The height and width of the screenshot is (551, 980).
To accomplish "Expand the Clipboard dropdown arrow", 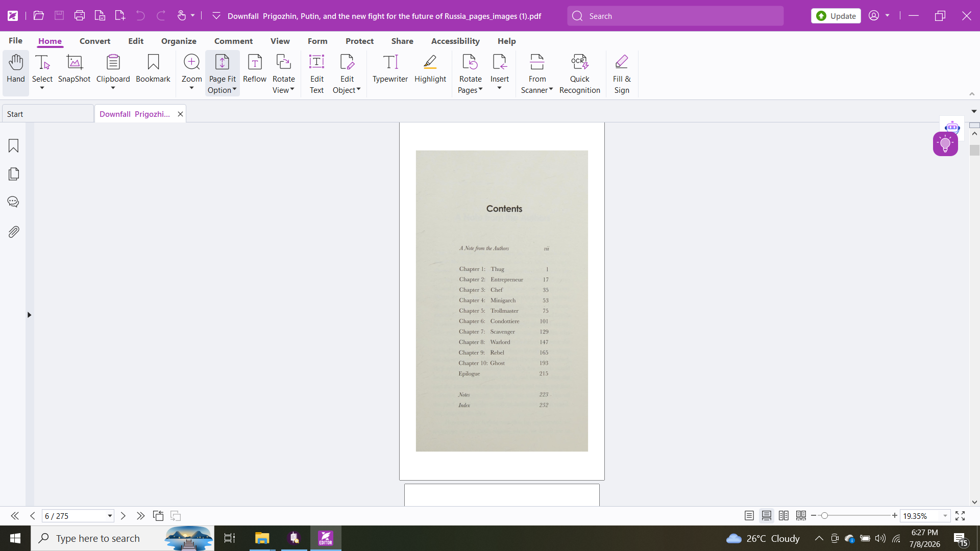I will (113, 88).
